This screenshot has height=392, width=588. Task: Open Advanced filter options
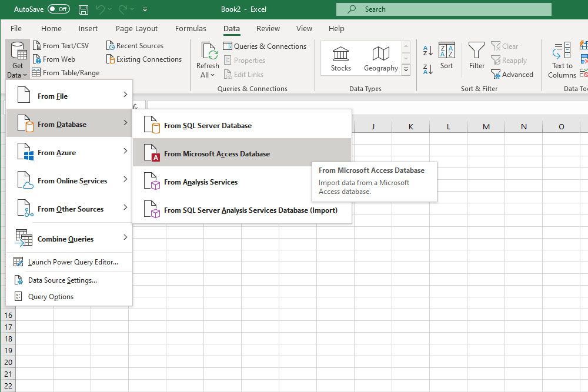pyautogui.click(x=512, y=75)
